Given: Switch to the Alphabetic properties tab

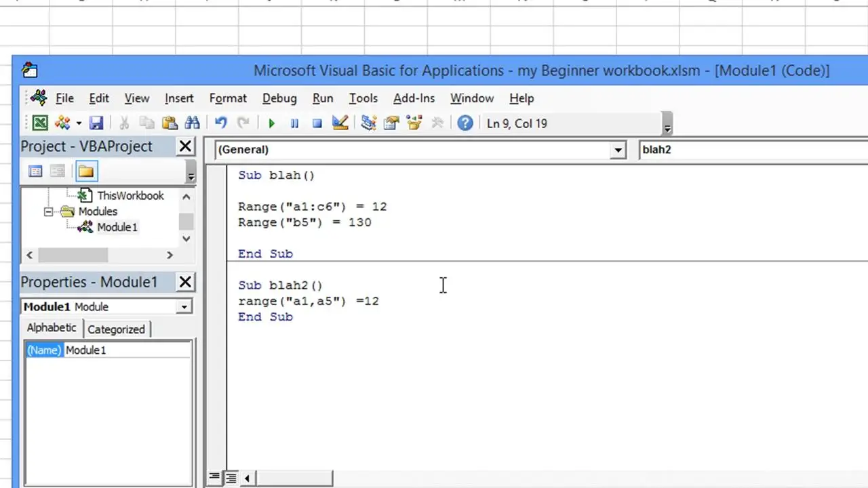Looking at the screenshot, I should point(52,327).
